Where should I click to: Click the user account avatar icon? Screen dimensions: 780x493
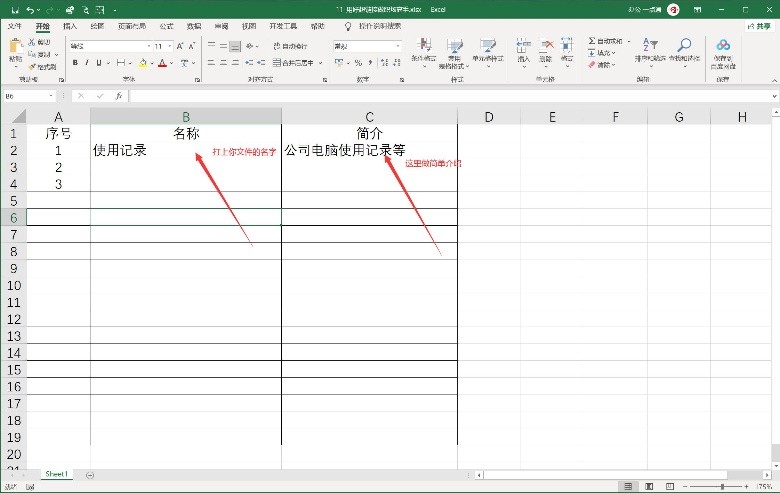tap(673, 9)
